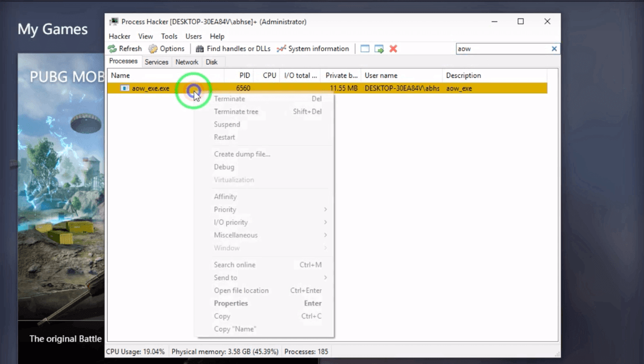Open the Network tab
This screenshot has height=364, width=644.
tap(187, 62)
